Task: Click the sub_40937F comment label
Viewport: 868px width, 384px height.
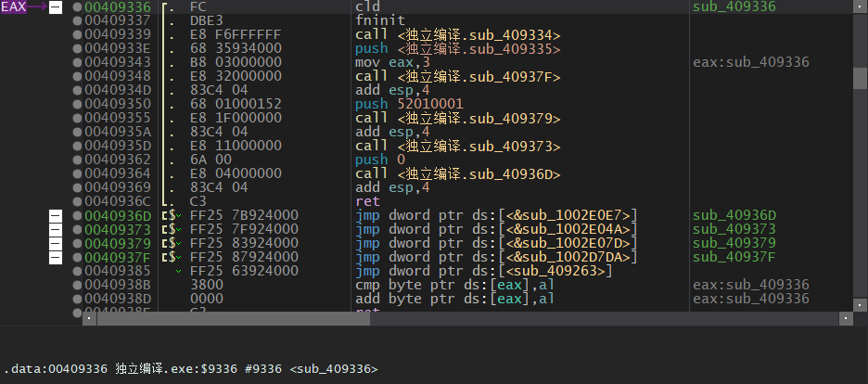Action: (x=734, y=257)
